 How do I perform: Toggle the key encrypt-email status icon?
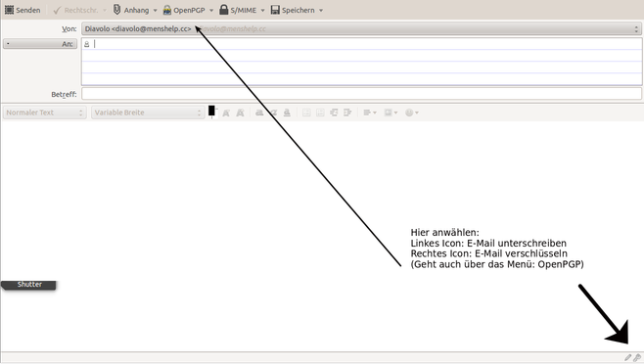[637, 357]
